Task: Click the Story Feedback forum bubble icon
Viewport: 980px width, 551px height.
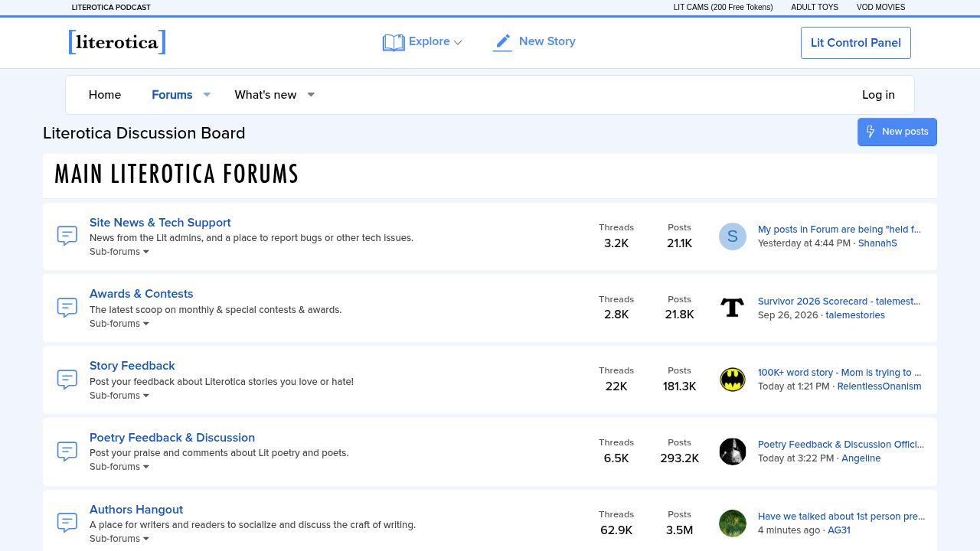Action: [x=67, y=380]
